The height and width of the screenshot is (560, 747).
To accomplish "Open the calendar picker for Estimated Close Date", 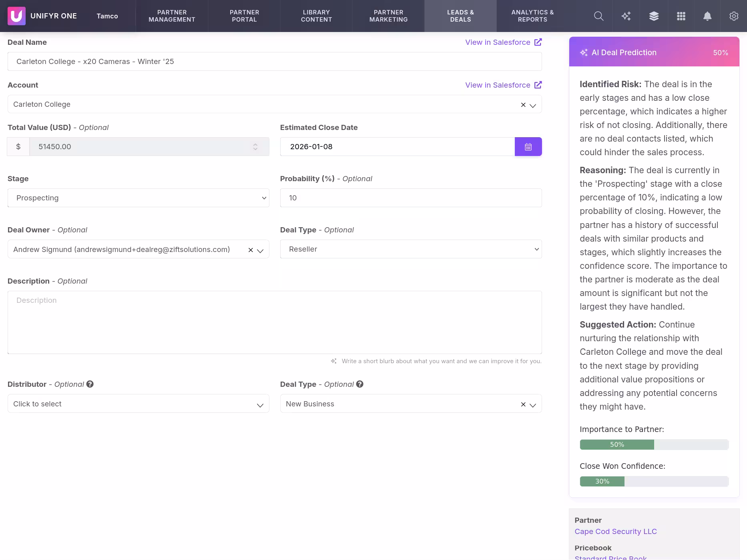I will pyautogui.click(x=528, y=146).
